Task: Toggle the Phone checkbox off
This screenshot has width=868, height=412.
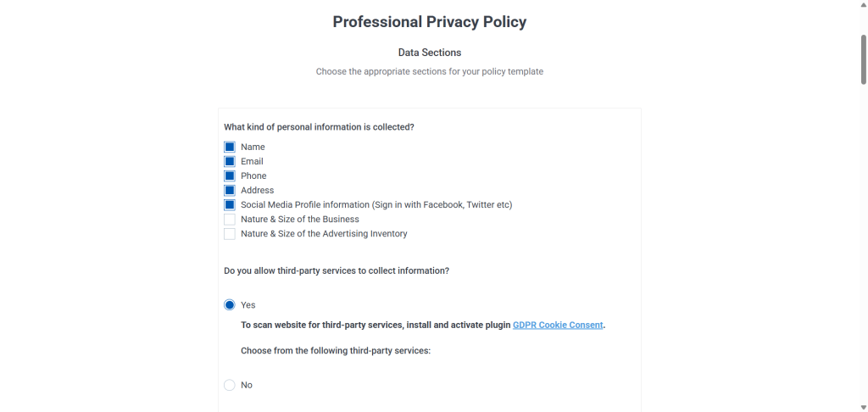Action: pos(230,175)
